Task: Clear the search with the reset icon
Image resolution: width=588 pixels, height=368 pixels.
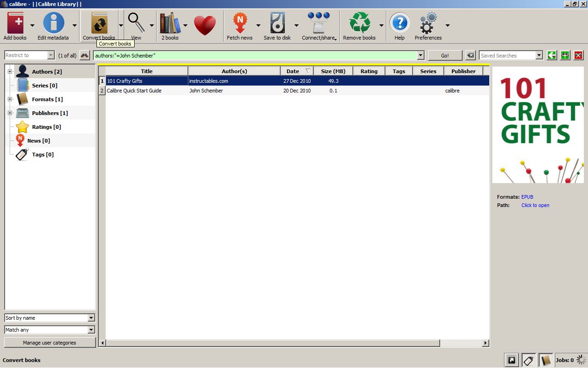Action: 470,55
